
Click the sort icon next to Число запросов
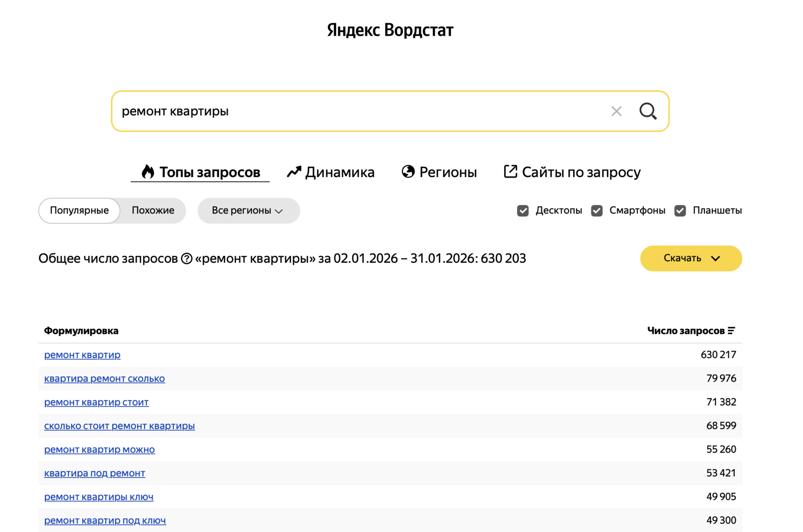pos(732,330)
